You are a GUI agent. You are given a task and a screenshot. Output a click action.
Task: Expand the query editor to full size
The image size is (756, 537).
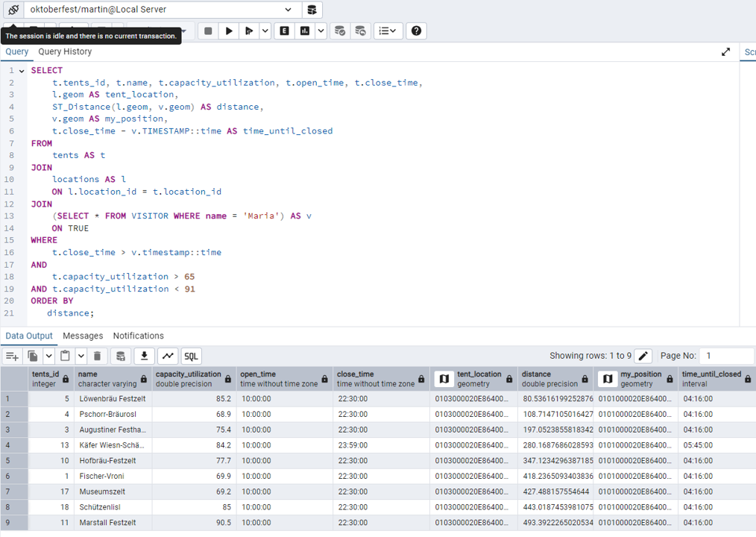point(725,51)
